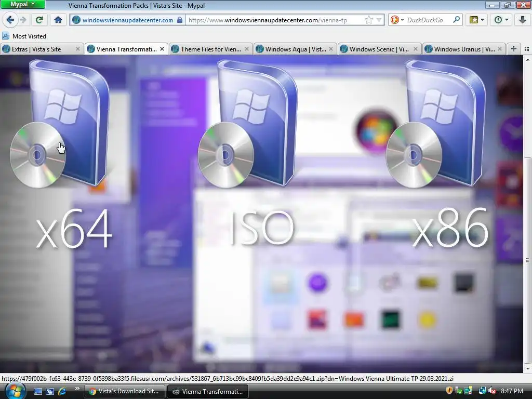Launch Internet Explorer from Quick Launch
Viewport: 532px width, 399px height.
click(x=62, y=392)
